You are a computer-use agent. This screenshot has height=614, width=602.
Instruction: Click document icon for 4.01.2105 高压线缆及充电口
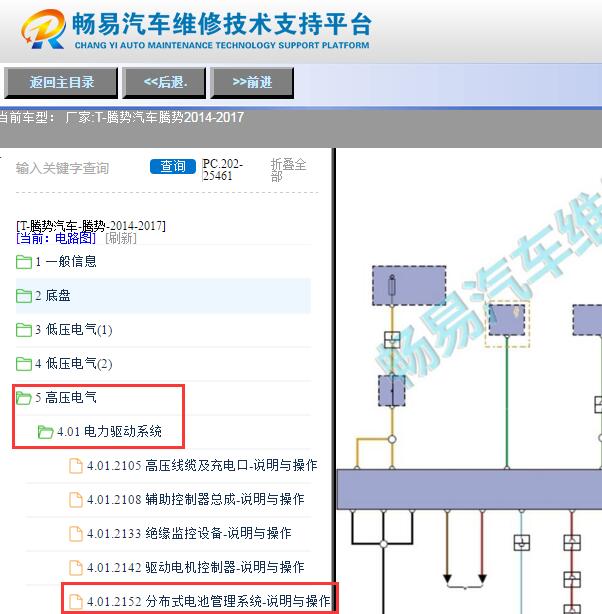(76, 466)
